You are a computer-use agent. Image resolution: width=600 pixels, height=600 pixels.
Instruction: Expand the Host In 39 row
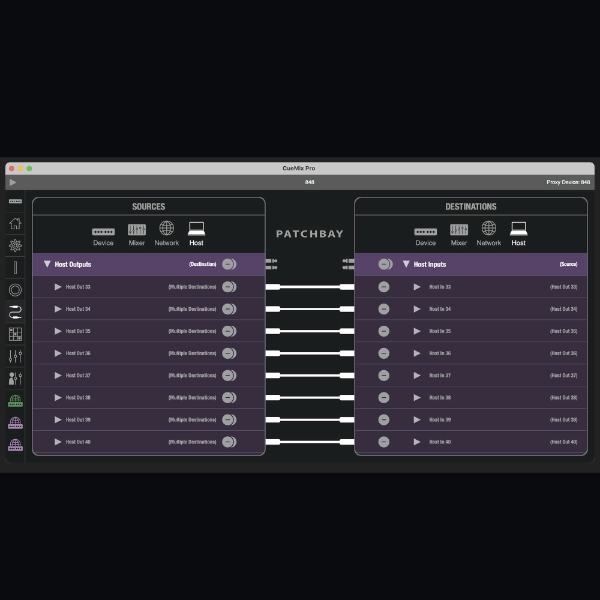[417, 420]
